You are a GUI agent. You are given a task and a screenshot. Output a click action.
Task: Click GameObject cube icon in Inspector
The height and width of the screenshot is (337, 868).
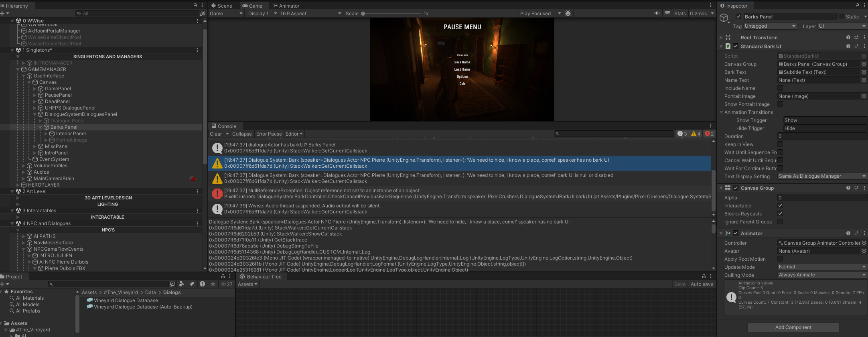724,18
